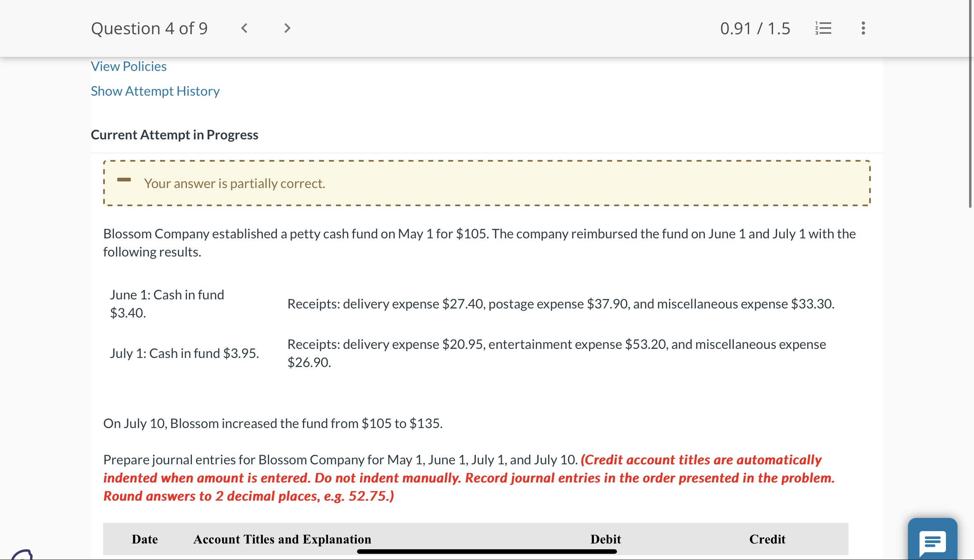The height and width of the screenshot is (560, 974).
Task: Go to the next question arrow
Action: [287, 28]
